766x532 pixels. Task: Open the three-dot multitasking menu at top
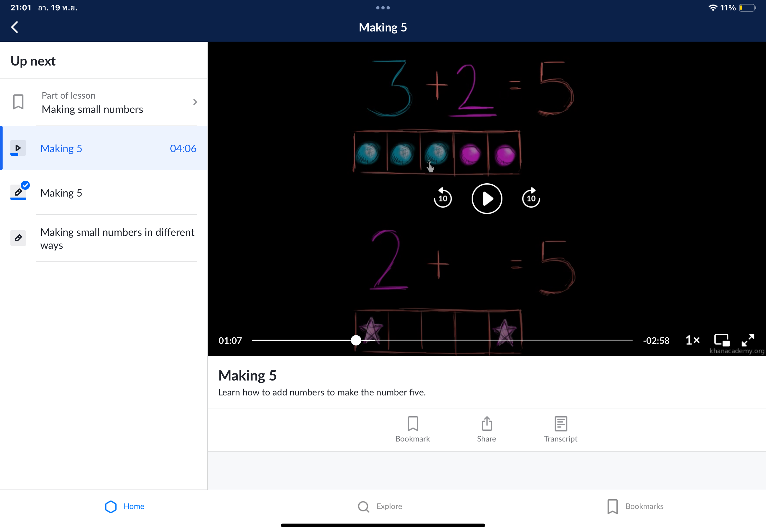click(x=383, y=8)
